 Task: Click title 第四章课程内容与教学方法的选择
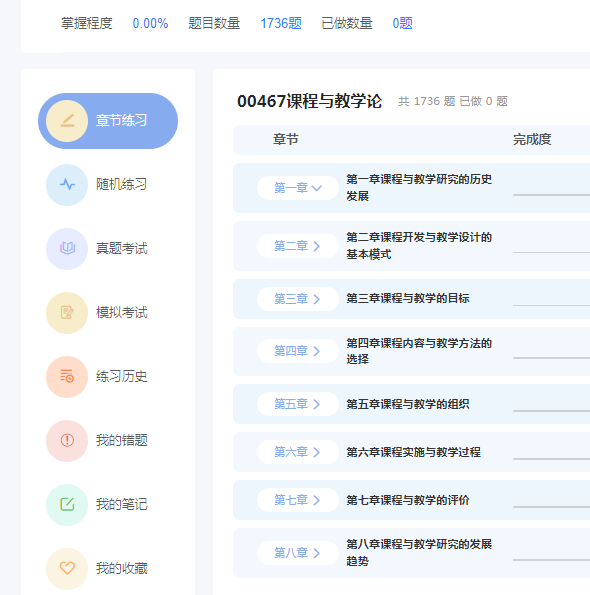[419, 351]
